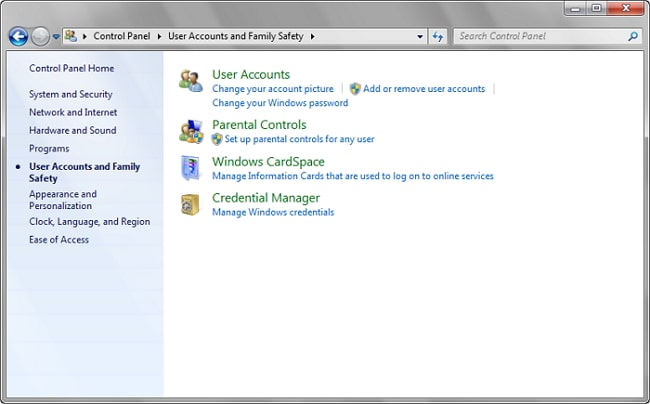Screen dimensions: 650x404
Task: Expand arrow after User Accounts and Family Safety breadcrumb
Action: [313, 36]
